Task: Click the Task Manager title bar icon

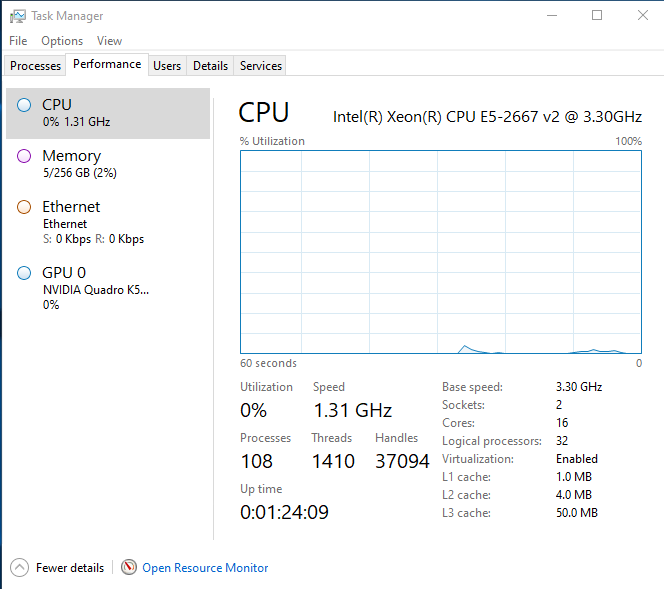Action: 18,16
